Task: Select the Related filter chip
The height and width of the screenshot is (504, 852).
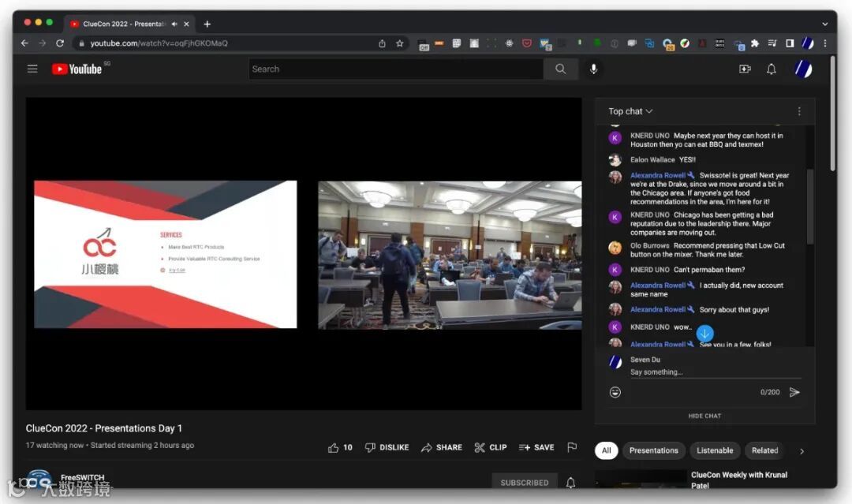Action: [764, 450]
